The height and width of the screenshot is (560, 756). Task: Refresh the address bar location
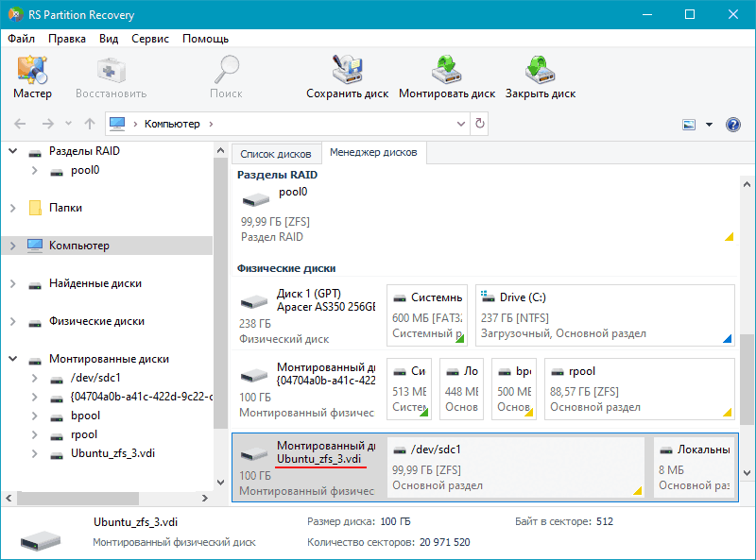pyautogui.click(x=480, y=124)
